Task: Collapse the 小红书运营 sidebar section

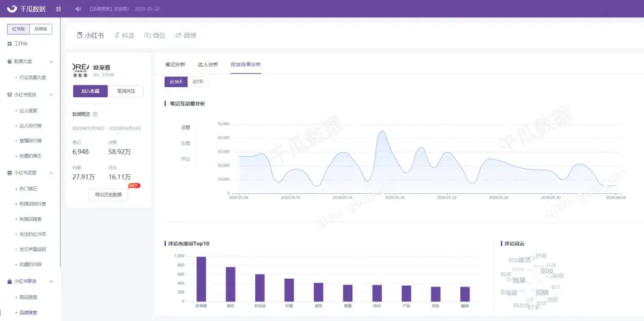Action: [x=52, y=173]
